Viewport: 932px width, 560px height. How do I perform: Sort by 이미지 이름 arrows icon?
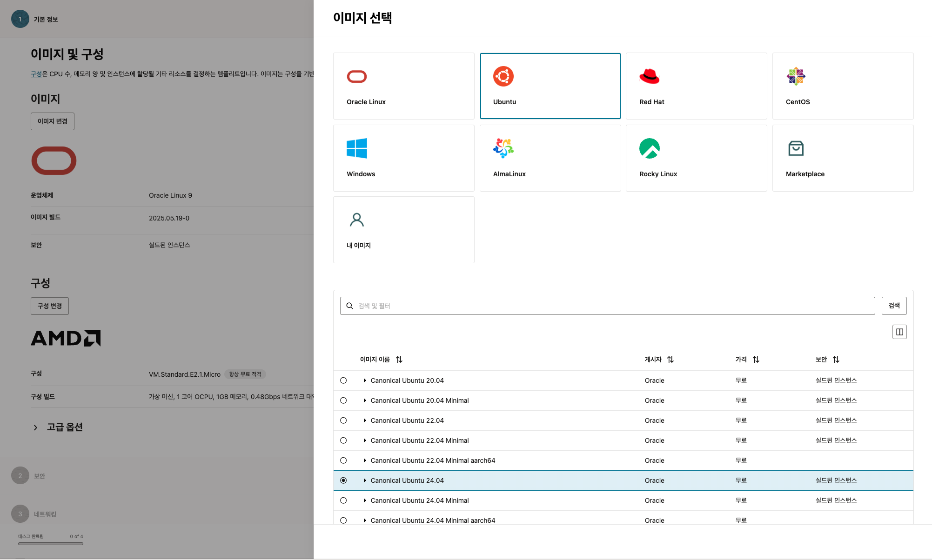point(399,360)
